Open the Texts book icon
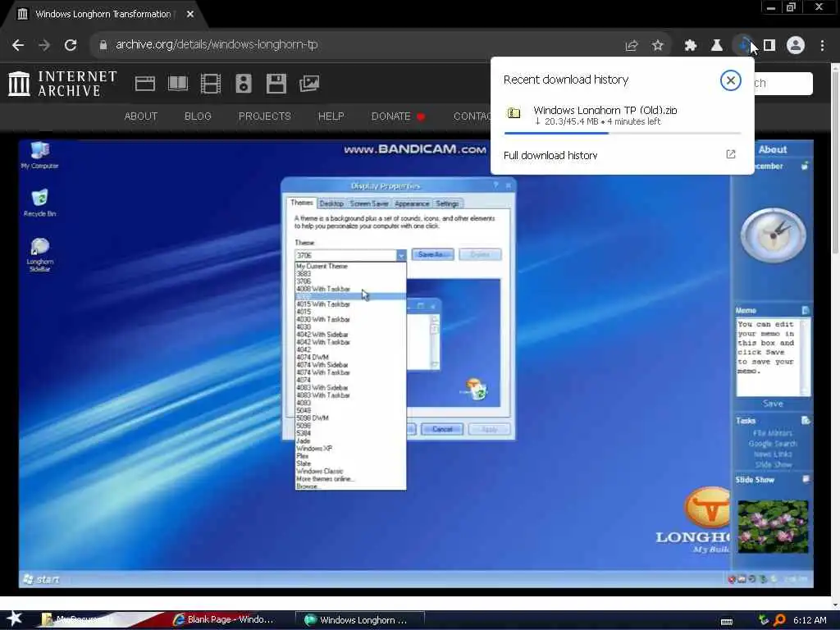 pos(178,84)
